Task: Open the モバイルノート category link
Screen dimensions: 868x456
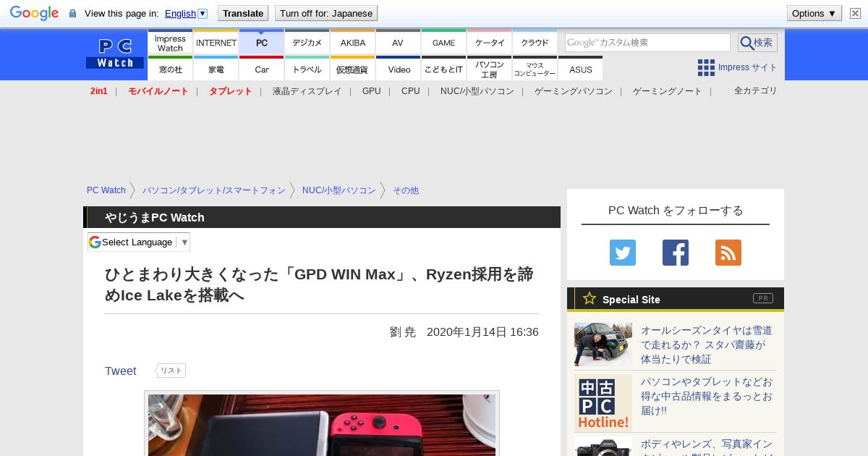Action: [158, 91]
